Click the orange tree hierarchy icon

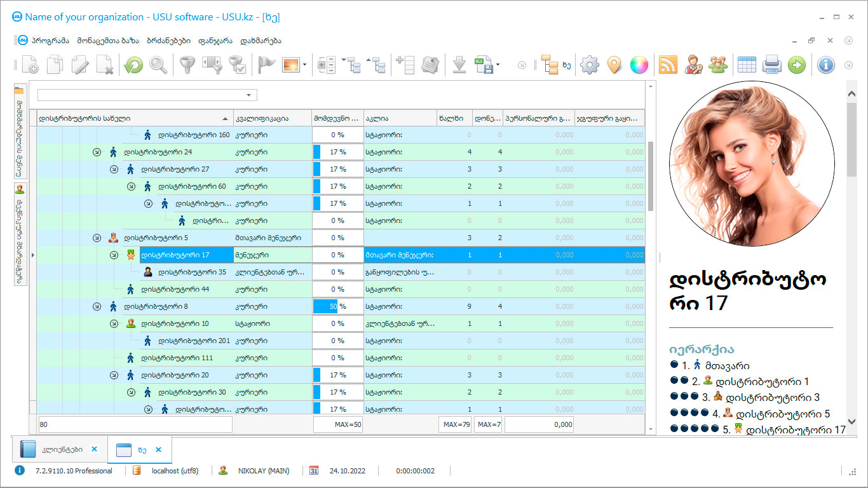tap(549, 65)
